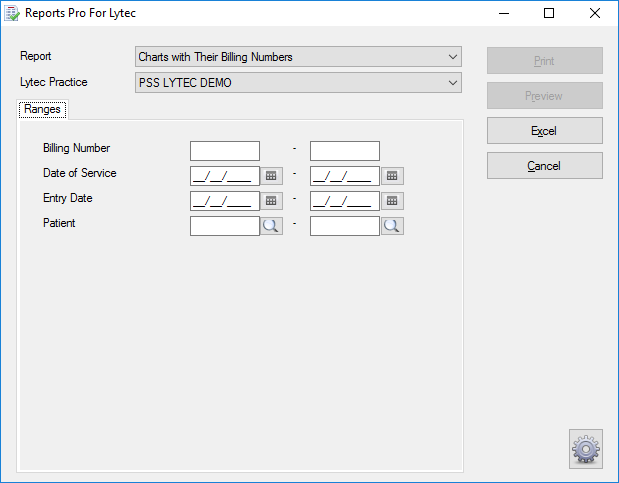The image size is (619, 483).
Task: Click the starting Patient text field
Action: click(225, 226)
